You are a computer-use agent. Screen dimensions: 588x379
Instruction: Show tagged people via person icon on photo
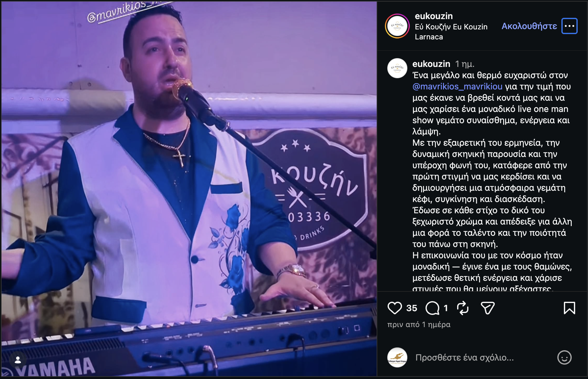pyautogui.click(x=18, y=360)
